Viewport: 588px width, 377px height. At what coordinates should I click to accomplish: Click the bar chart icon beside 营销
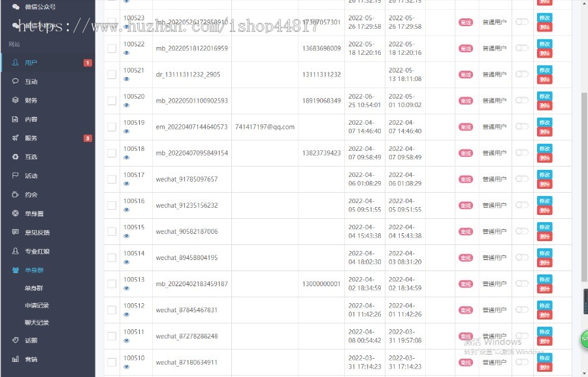pyautogui.click(x=16, y=359)
